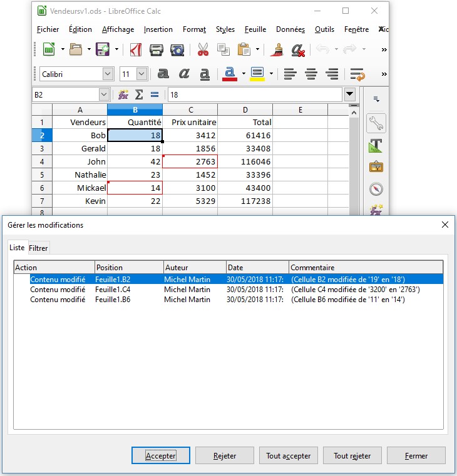Open the sidebar Navigator compass icon

coord(376,189)
